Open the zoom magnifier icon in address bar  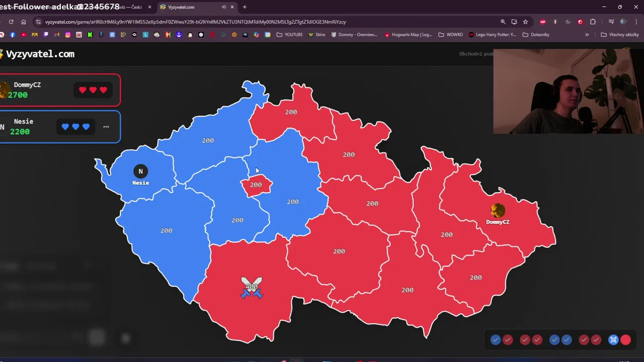(503, 22)
